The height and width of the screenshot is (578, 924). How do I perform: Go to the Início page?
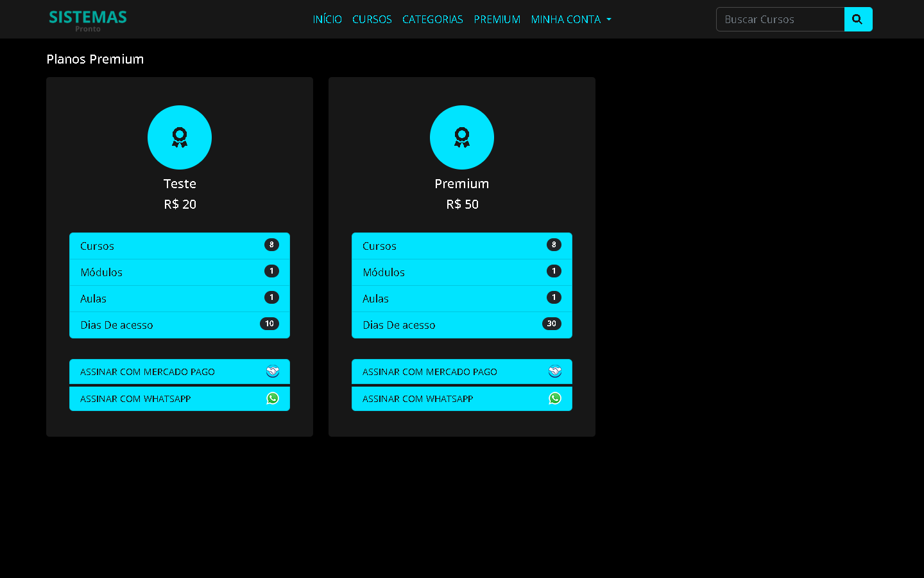coord(327,19)
